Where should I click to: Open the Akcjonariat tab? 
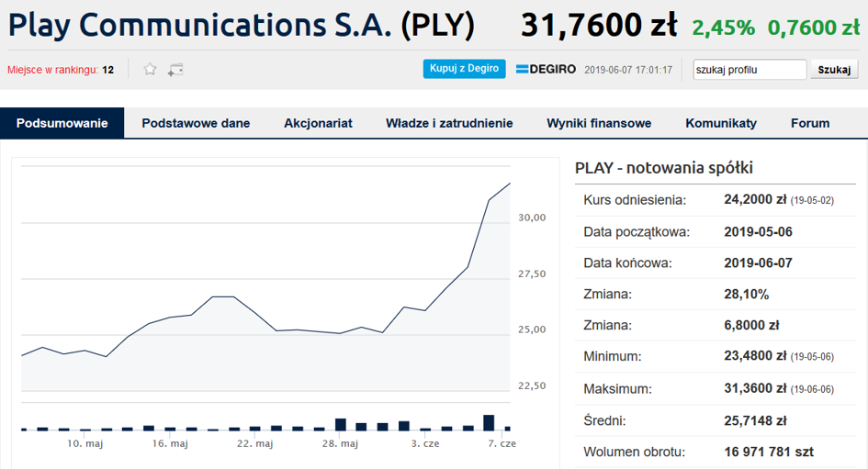pyautogui.click(x=318, y=123)
